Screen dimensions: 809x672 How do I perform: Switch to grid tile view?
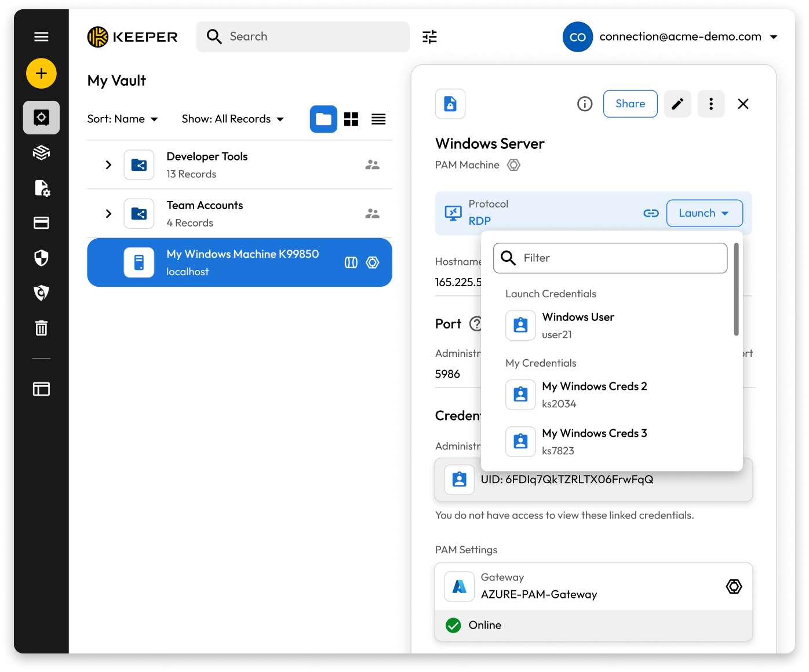pos(351,119)
